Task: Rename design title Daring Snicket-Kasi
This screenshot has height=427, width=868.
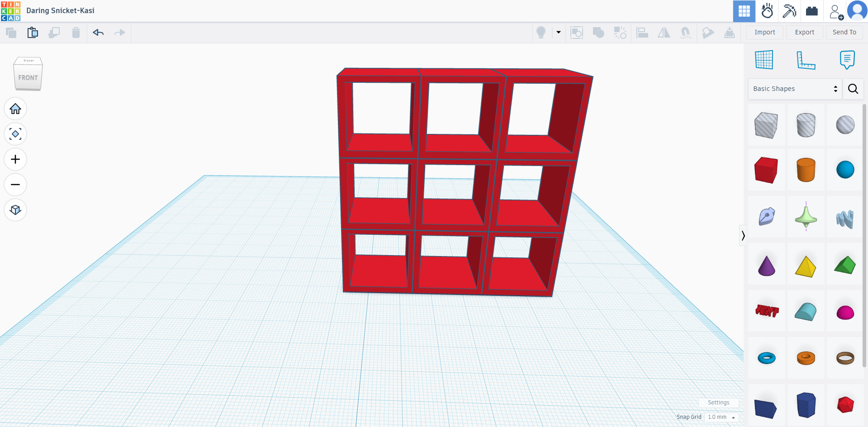Action: pos(60,10)
